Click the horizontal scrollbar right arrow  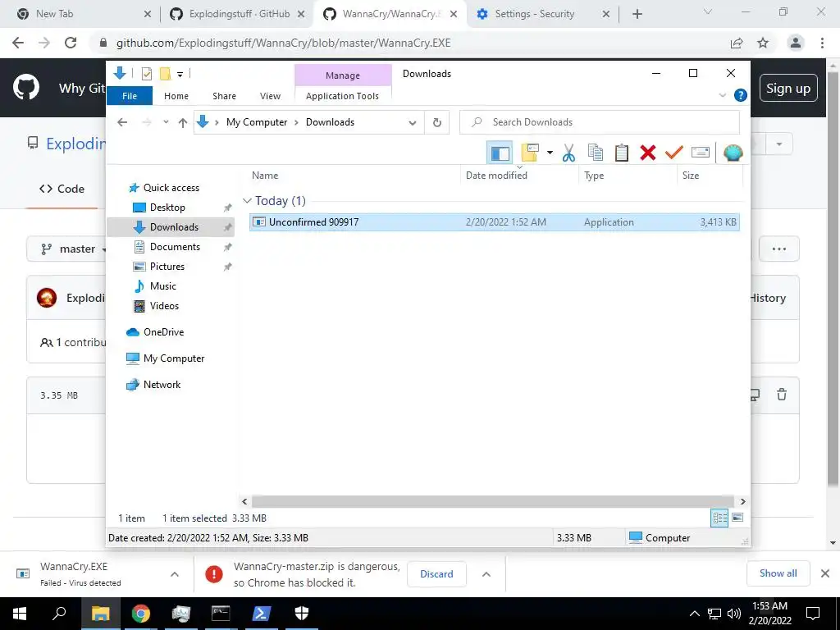click(742, 502)
